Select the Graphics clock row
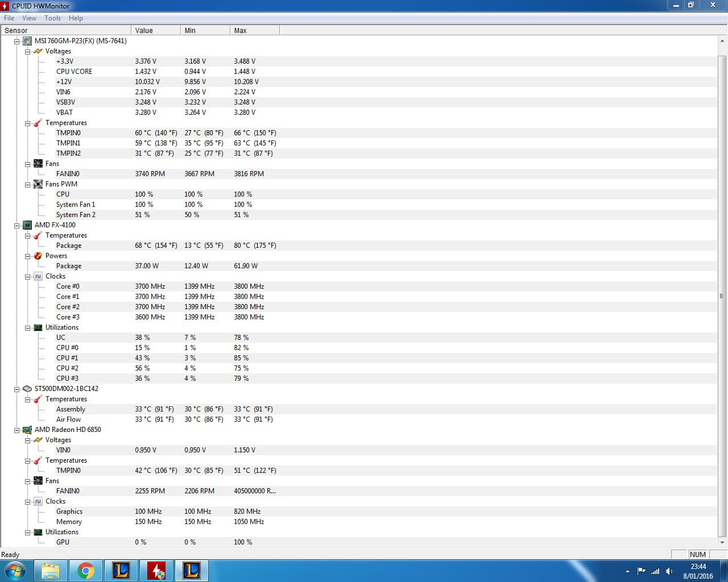 point(358,512)
